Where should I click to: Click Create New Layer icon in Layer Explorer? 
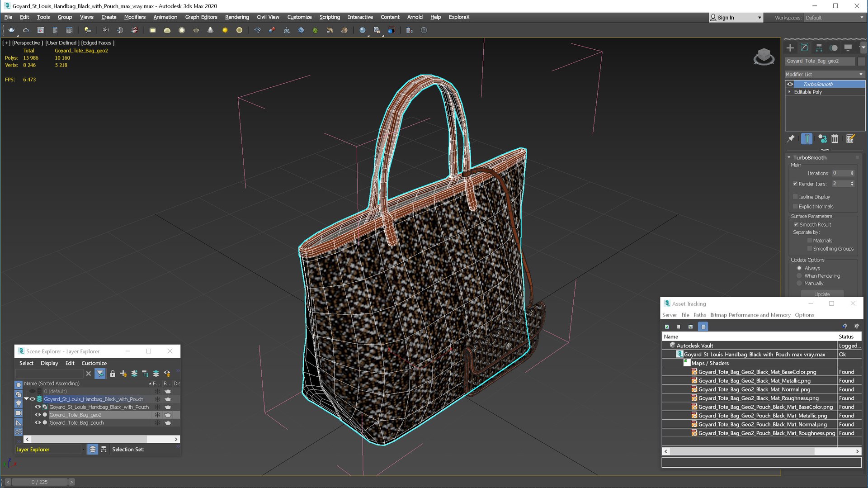(x=123, y=374)
